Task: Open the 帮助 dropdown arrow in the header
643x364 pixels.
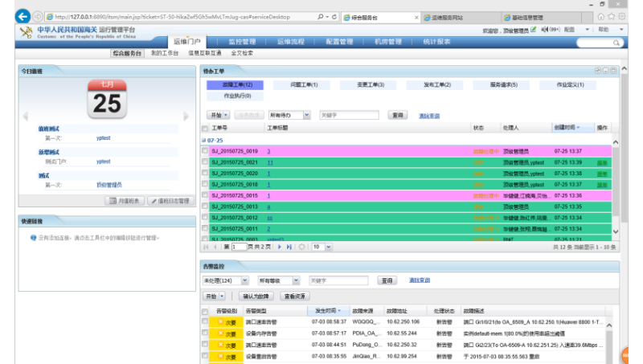Action: point(621,30)
